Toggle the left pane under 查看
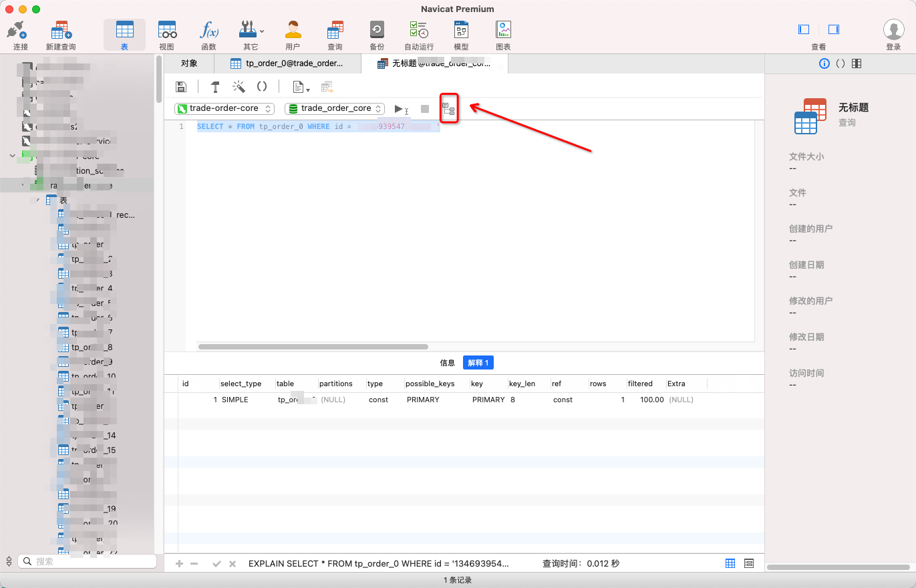This screenshot has width=916, height=588. [x=804, y=29]
